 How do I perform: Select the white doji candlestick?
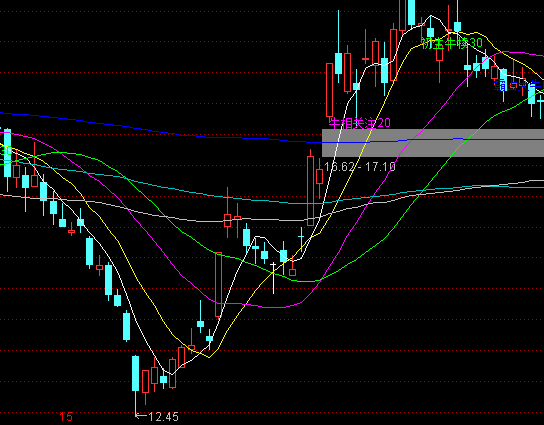pyautogui.click(x=273, y=278)
